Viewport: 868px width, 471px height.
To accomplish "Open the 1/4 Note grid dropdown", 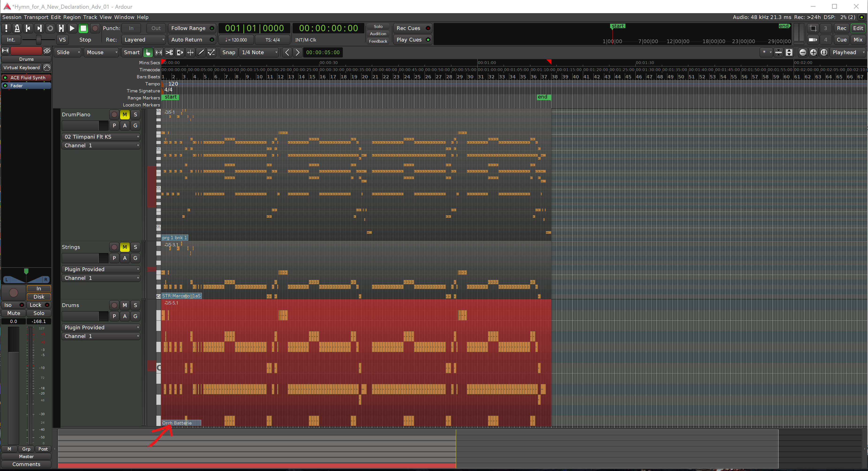I will [x=259, y=52].
